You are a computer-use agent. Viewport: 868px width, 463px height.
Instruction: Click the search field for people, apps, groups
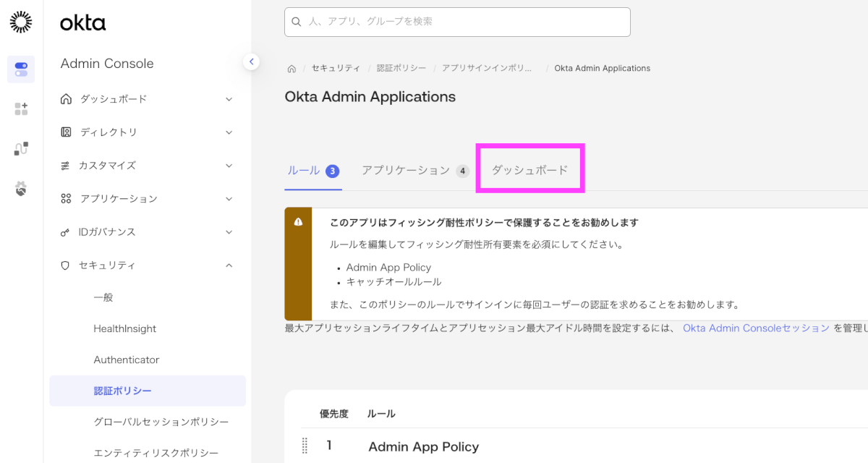(457, 22)
